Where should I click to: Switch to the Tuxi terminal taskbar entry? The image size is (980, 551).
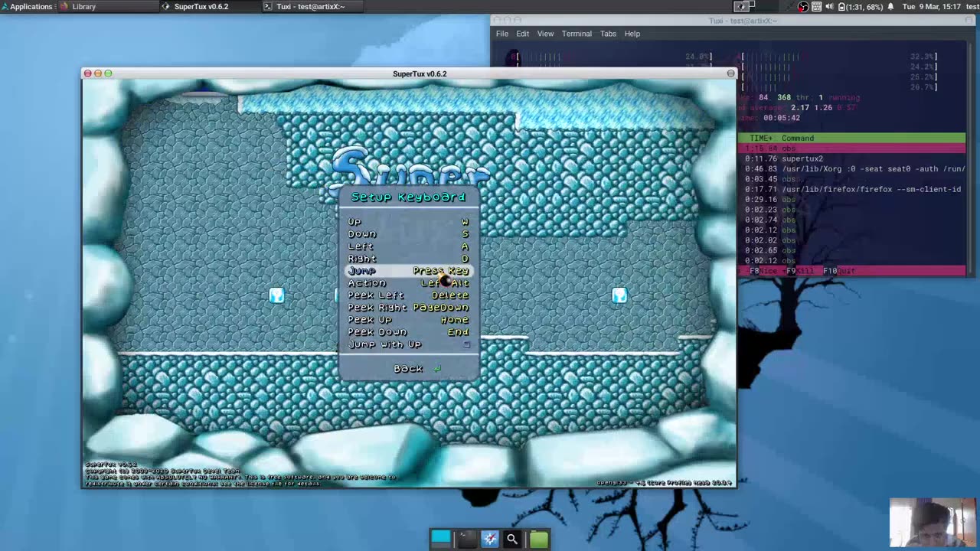(x=311, y=6)
